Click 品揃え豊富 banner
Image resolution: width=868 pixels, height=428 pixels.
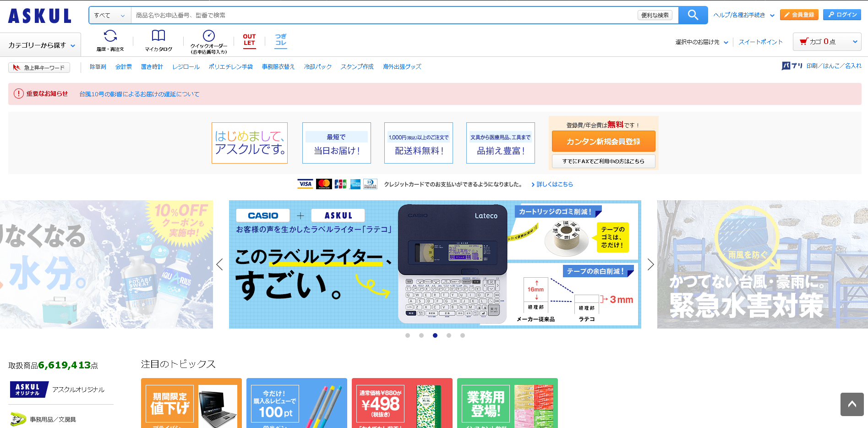pos(501,143)
